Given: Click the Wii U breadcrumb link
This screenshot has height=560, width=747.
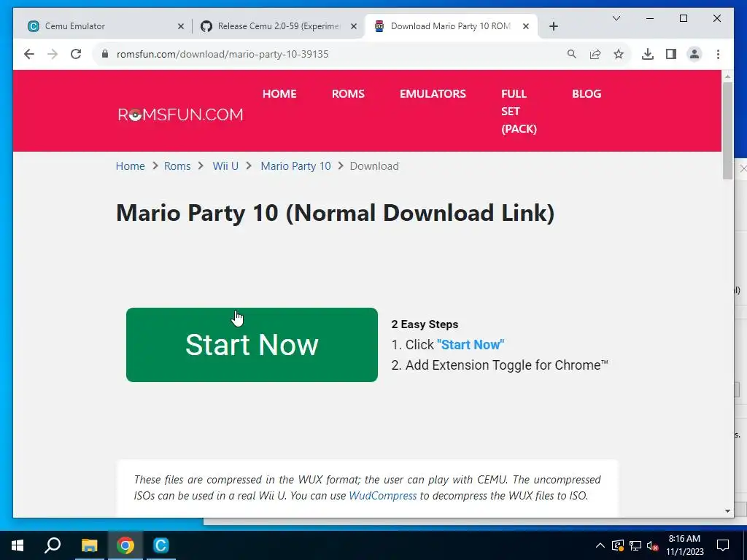Looking at the screenshot, I should click(x=225, y=166).
